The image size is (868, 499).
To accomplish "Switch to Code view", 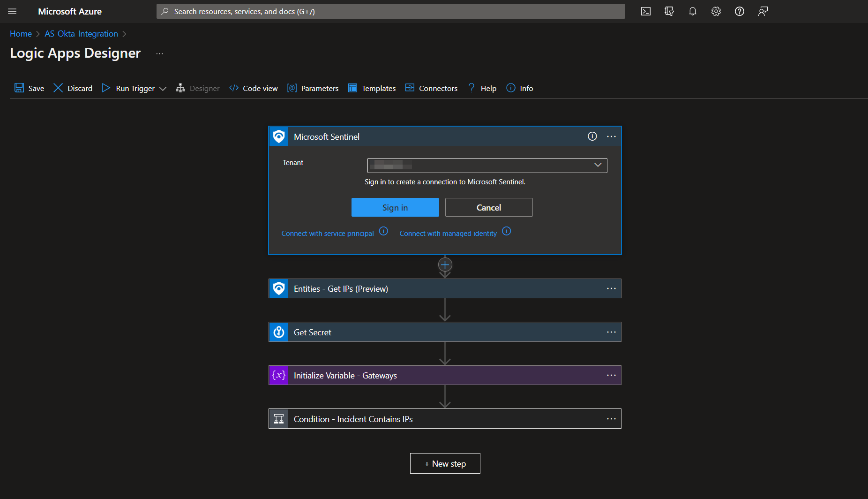I will (x=254, y=88).
